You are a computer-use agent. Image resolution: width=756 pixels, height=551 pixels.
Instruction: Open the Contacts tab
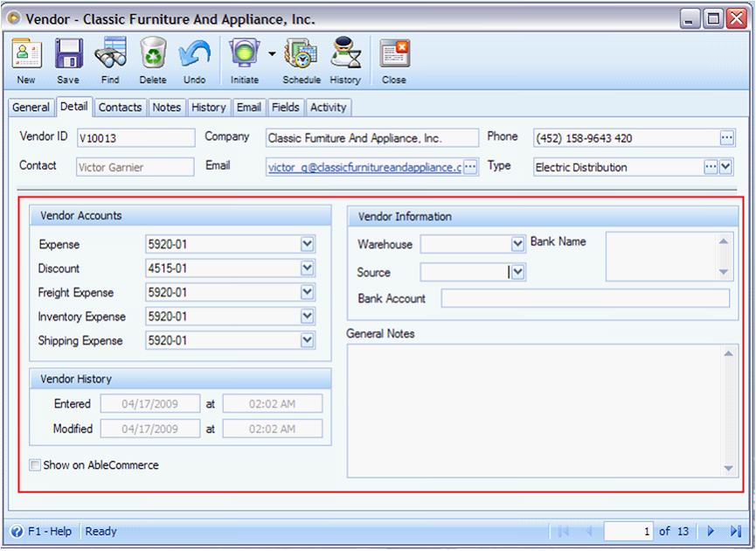coord(120,107)
